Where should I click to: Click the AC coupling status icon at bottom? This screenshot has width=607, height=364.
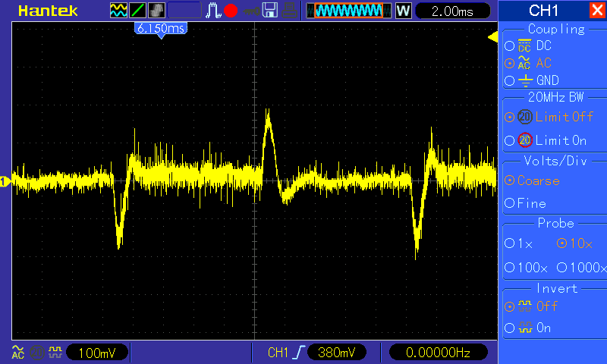point(18,352)
